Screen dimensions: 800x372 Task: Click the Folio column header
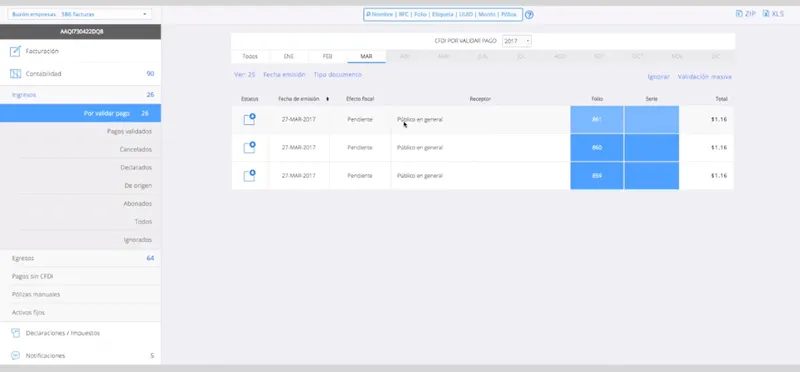(596, 99)
